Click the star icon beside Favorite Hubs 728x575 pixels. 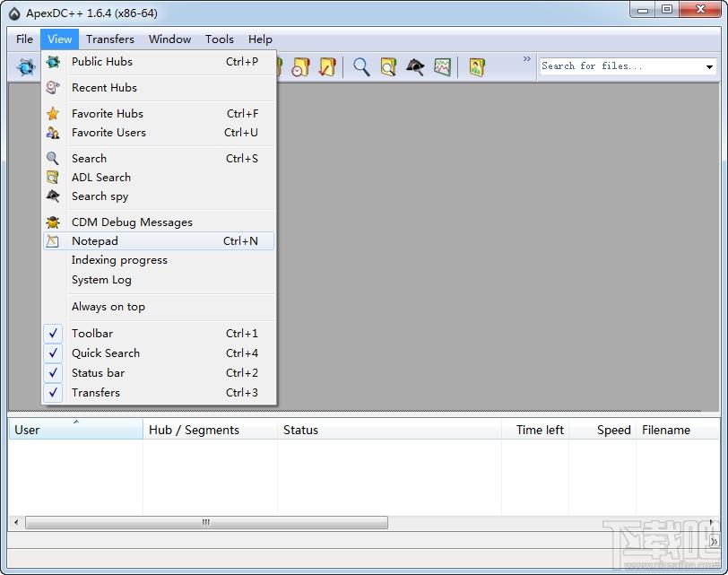point(53,113)
